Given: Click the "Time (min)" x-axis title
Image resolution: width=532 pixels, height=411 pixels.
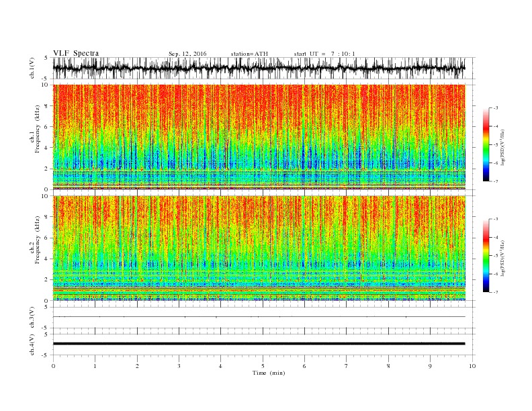Looking at the screenshot, I should 269,373.
